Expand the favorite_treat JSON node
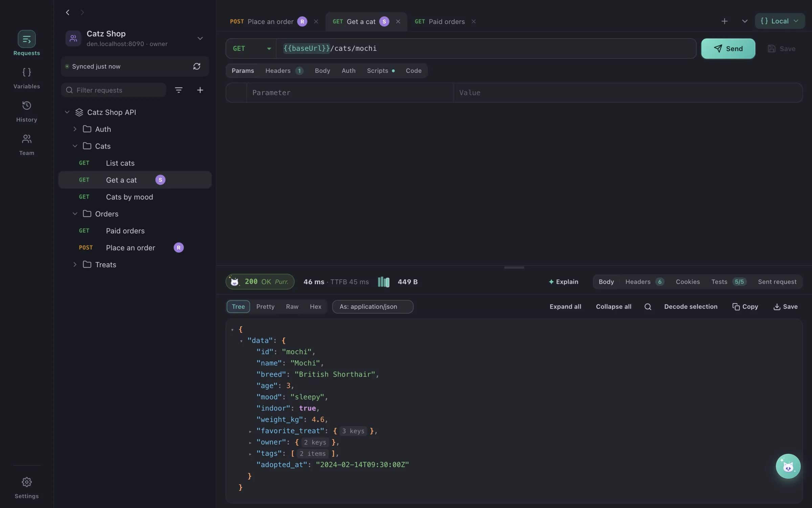Screen dimensions: 812x508 click(x=250, y=431)
